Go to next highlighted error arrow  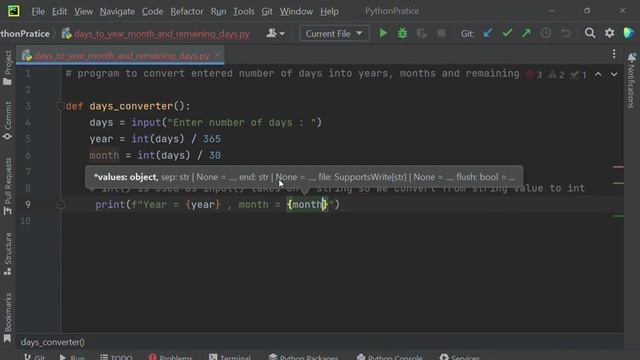[x=614, y=74]
